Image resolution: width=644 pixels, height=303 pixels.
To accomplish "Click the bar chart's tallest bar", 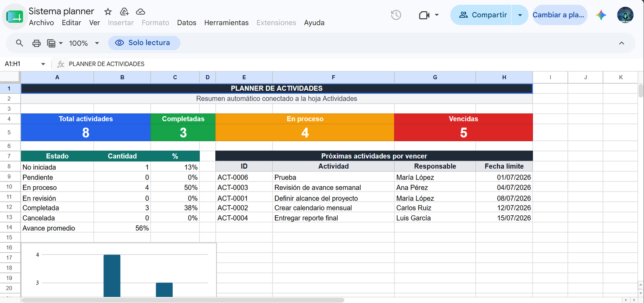I will pyautogui.click(x=112, y=276).
